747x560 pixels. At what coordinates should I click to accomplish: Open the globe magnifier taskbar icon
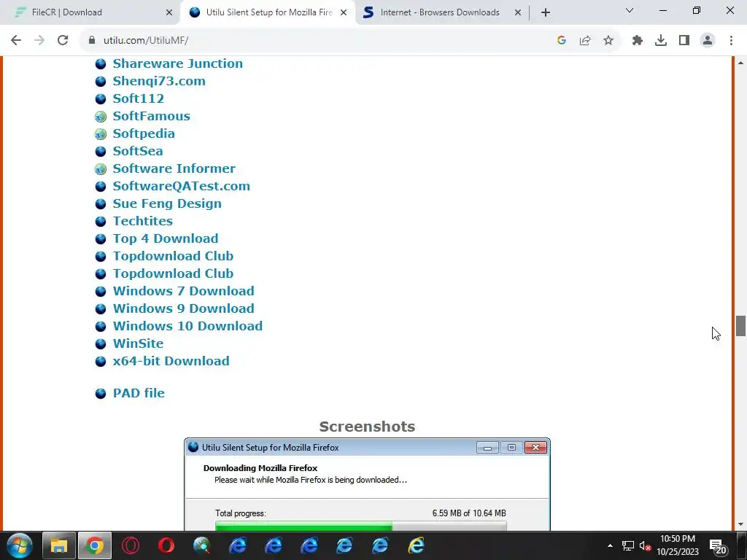(x=201, y=545)
